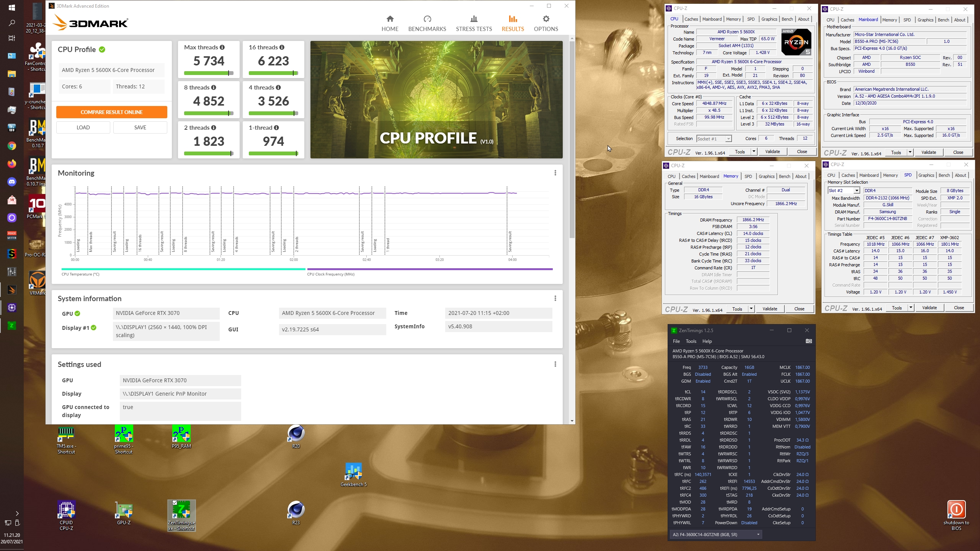Open the R20 Cinebench desktop shortcut
Viewport: 980px width, 551px height.
tap(296, 437)
